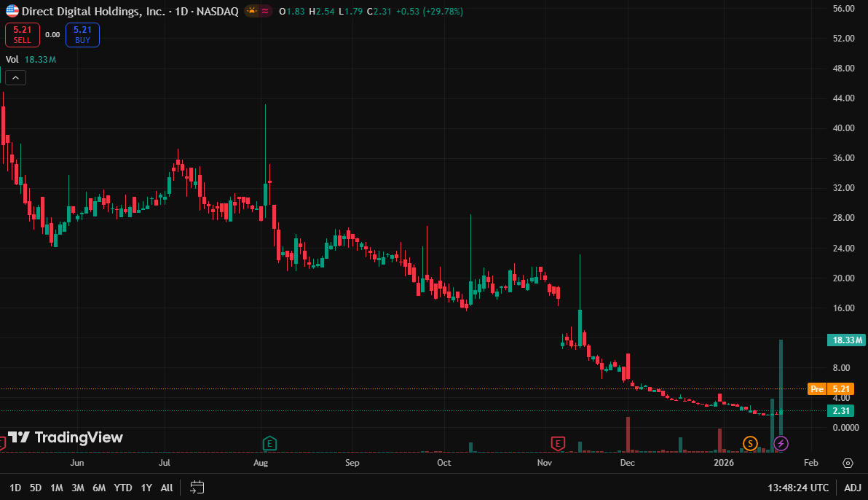
Task: Click the purple lightning event marker
Action: (x=781, y=443)
